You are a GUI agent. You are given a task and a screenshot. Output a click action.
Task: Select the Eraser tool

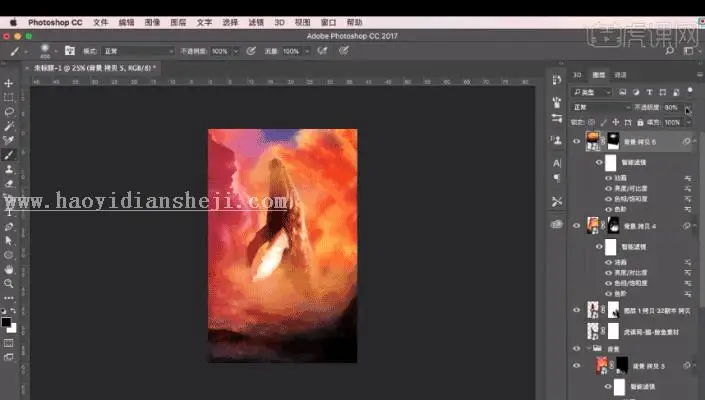[9, 183]
